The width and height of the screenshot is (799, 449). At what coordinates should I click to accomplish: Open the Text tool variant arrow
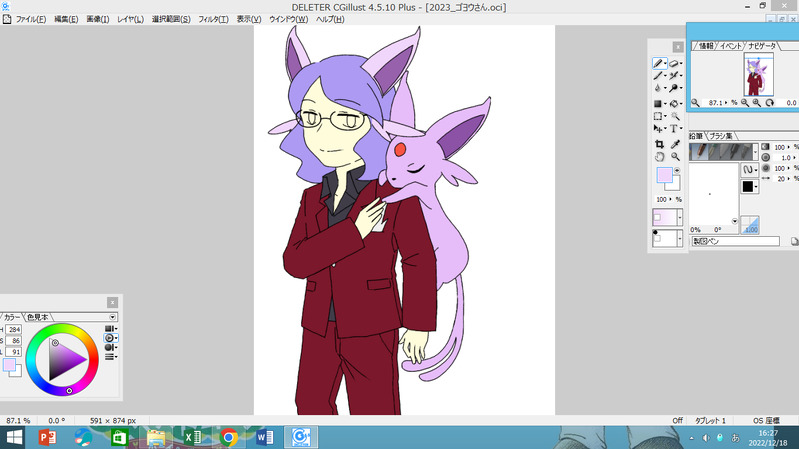coord(681,129)
